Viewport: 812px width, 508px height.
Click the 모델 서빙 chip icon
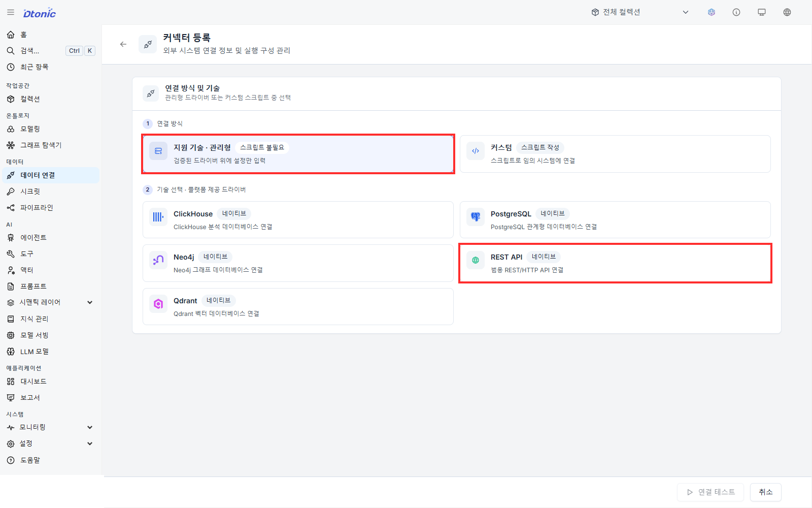click(x=11, y=335)
